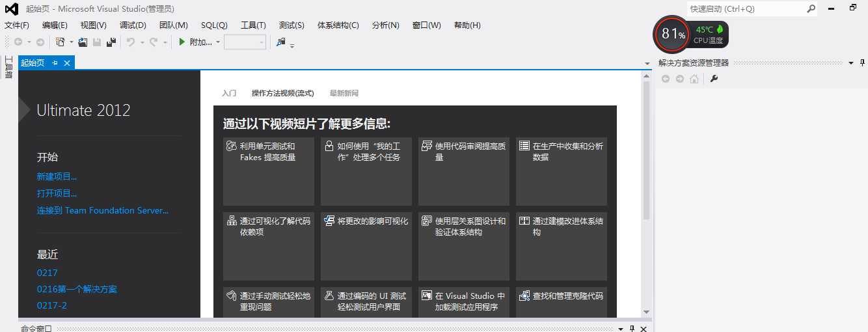Screen dimensions: 868x332
Task: Expand the 附加 debug target dropdown arrow
Action: 218,42
